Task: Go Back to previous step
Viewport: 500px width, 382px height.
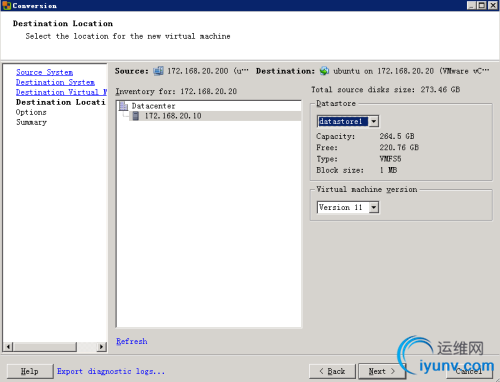Action: (332, 371)
